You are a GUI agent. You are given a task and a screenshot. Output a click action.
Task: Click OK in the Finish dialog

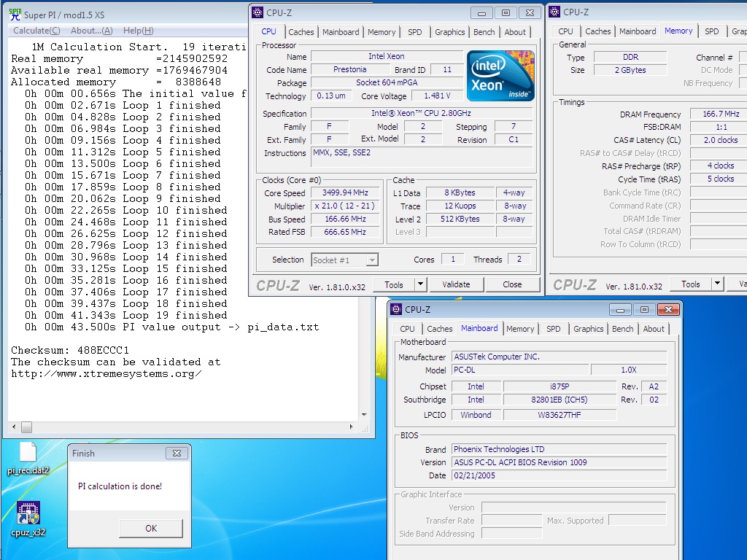(151, 528)
